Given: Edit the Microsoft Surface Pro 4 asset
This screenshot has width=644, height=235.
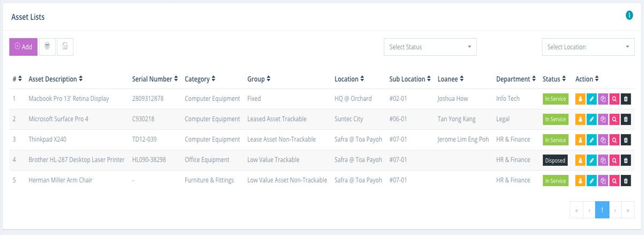Looking at the screenshot, I should (591, 119).
